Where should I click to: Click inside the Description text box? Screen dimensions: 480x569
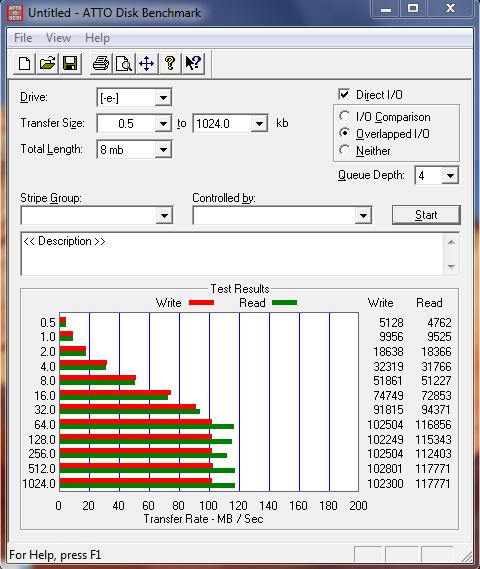[x=232, y=254]
